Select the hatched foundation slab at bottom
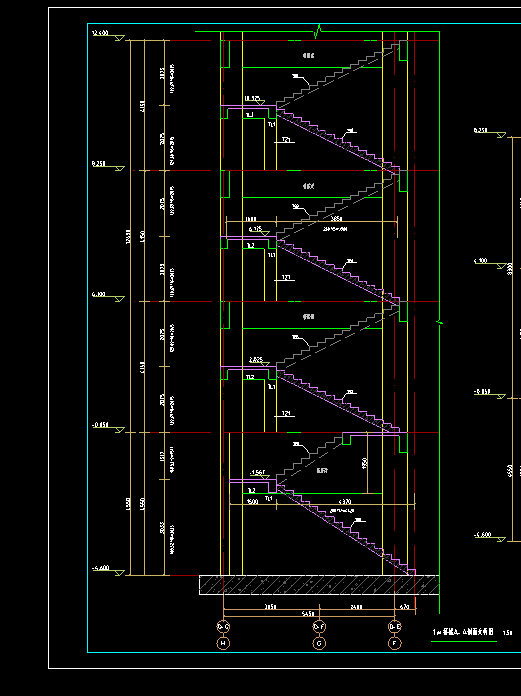Image resolution: width=521 pixels, height=696 pixels. [319, 585]
